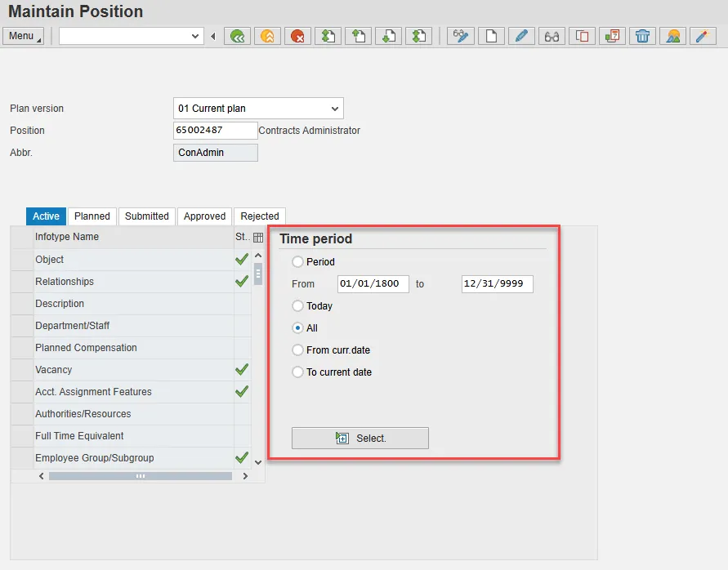This screenshot has height=570, width=728.
Task: Click the infotype list horizontal scrollbar handle
Action: [140, 476]
